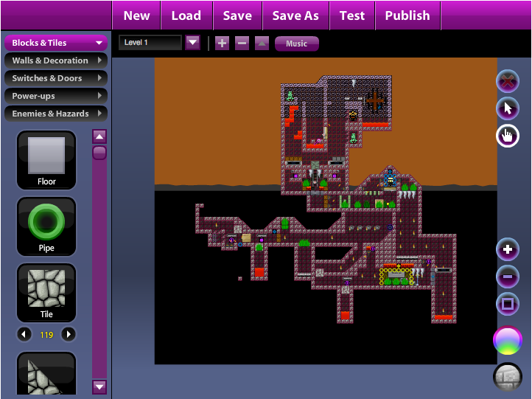
Task: Select the arrow pointer tool
Action: click(x=508, y=108)
